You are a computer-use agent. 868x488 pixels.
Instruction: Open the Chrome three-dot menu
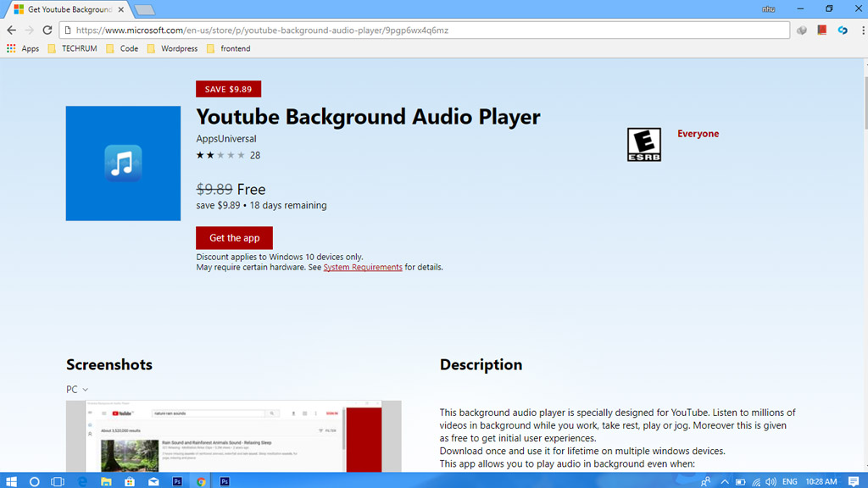tap(862, 30)
